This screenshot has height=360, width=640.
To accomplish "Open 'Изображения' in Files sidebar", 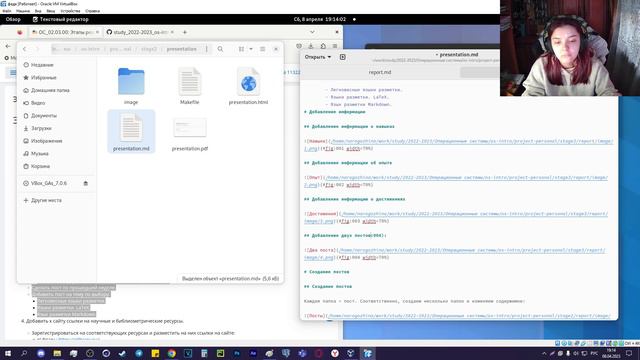I will point(46,141).
